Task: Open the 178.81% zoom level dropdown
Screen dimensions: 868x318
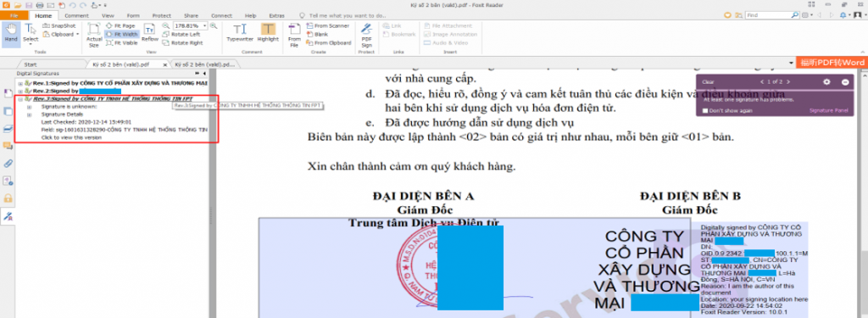Action: (205, 26)
